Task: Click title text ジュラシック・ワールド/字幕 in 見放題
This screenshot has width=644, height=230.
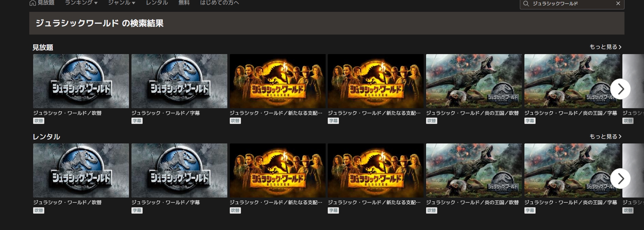Action: (166, 113)
